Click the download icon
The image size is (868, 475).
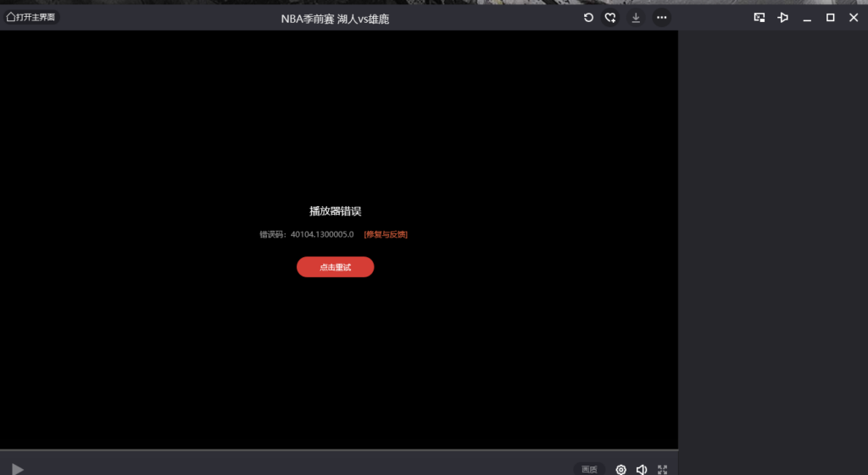[636, 18]
